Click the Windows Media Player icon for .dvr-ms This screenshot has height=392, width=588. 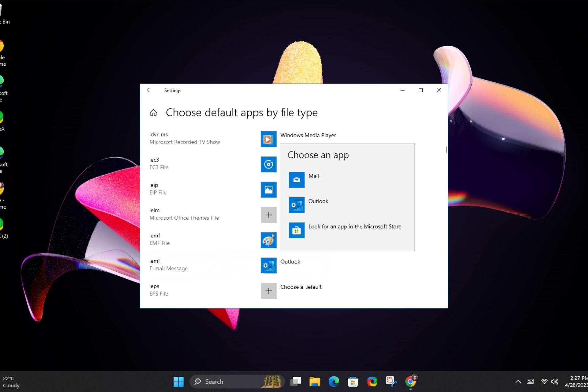pos(268,139)
